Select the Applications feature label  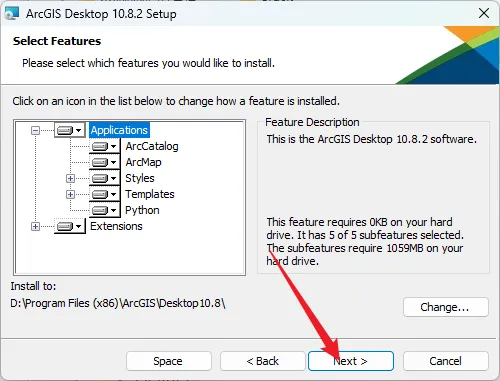pyautogui.click(x=119, y=130)
